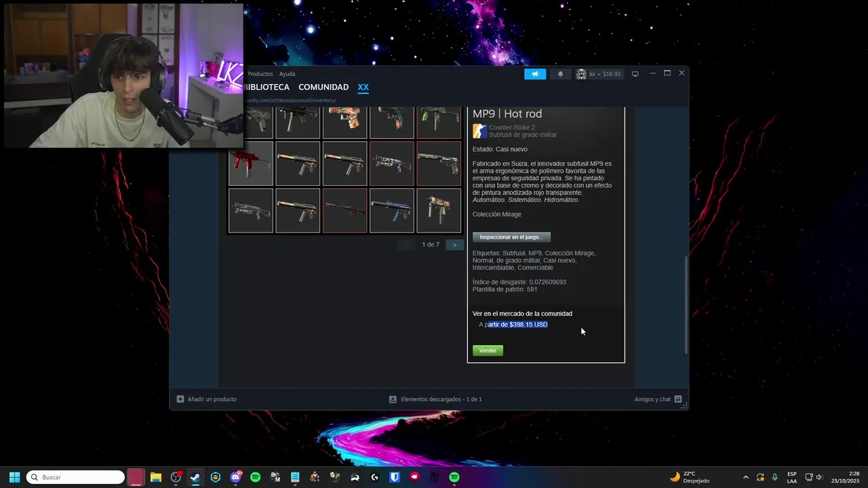Open the BM taskbar app

[x=275, y=477]
